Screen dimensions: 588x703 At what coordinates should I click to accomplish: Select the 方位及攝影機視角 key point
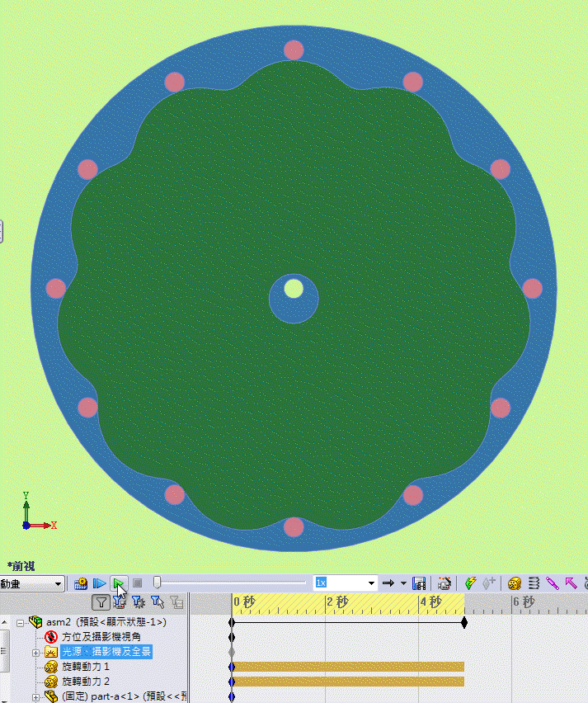pyautogui.click(x=232, y=637)
